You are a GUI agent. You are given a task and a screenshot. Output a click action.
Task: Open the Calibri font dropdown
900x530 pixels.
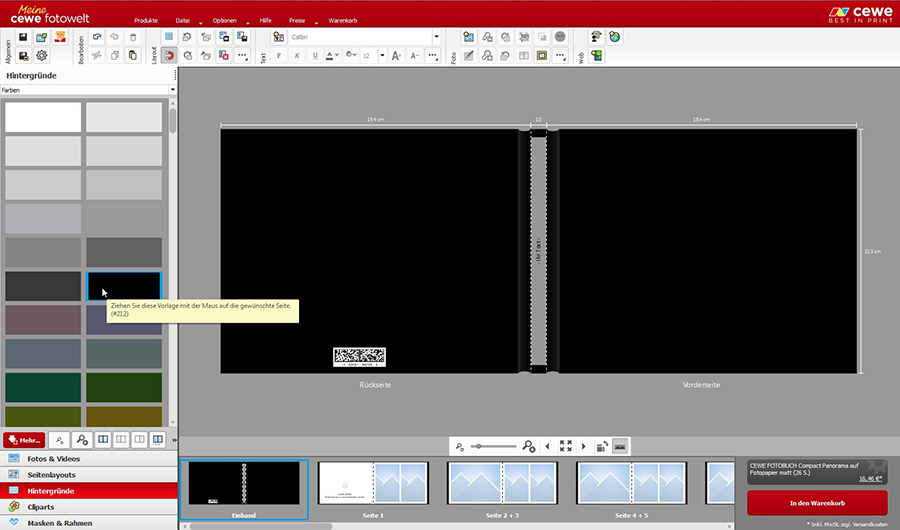[x=436, y=37]
